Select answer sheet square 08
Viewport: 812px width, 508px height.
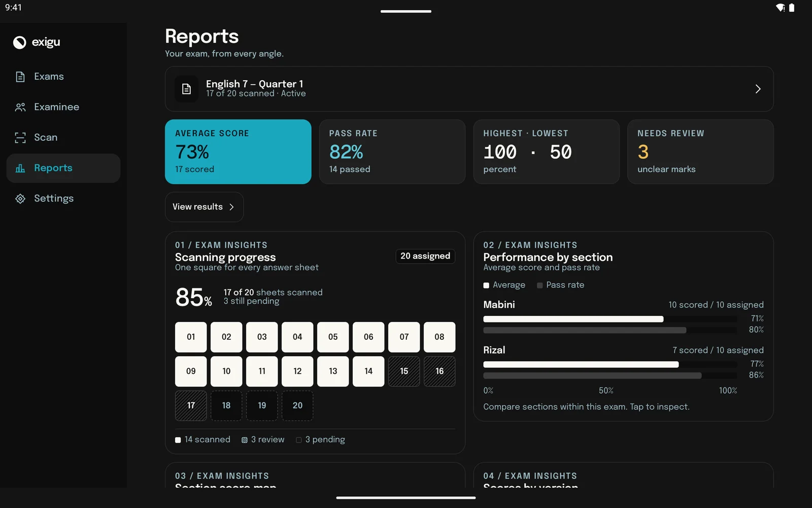click(439, 337)
